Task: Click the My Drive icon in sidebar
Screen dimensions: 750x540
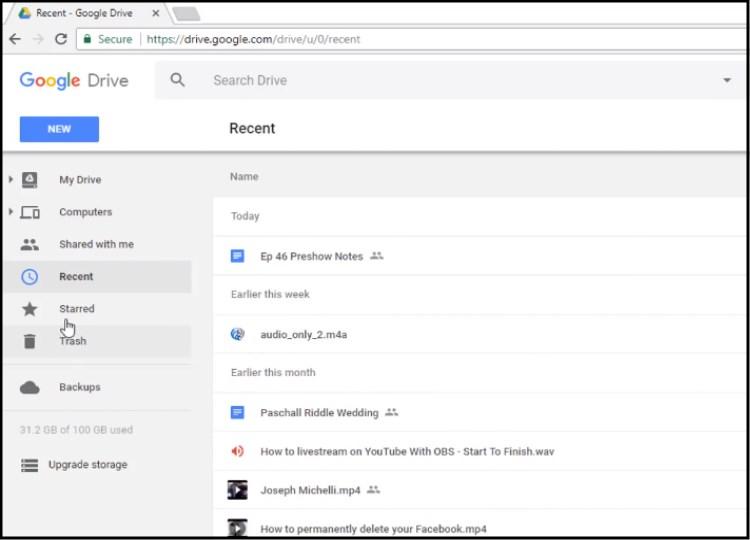Action: click(30, 180)
